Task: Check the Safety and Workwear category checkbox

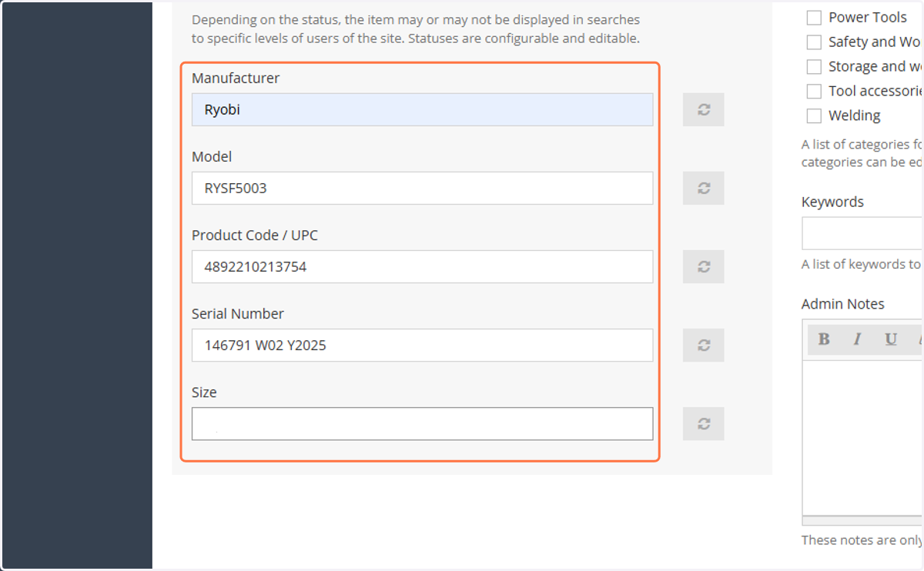Action: point(814,42)
